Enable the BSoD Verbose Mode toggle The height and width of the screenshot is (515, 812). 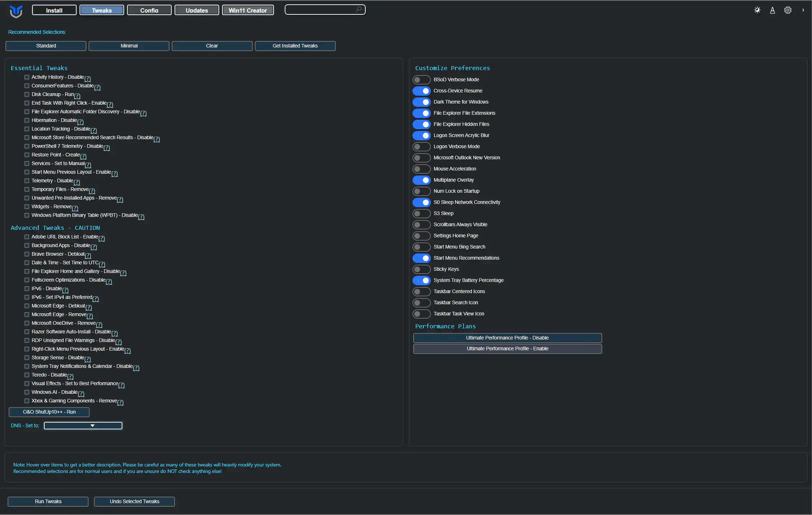pyautogui.click(x=421, y=79)
